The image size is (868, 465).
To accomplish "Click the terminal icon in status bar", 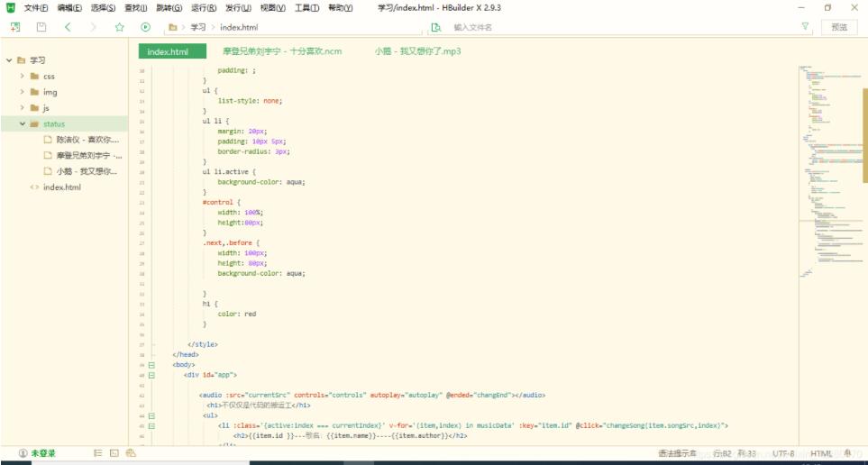I will [114, 453].
